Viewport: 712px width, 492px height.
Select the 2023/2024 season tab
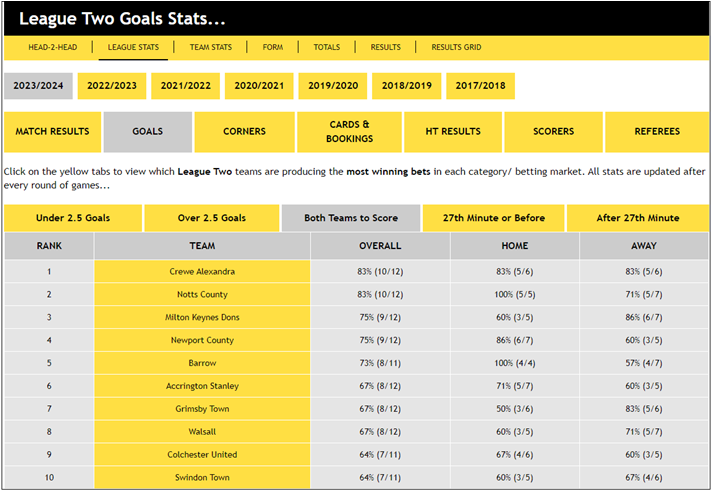pos(38,86)
